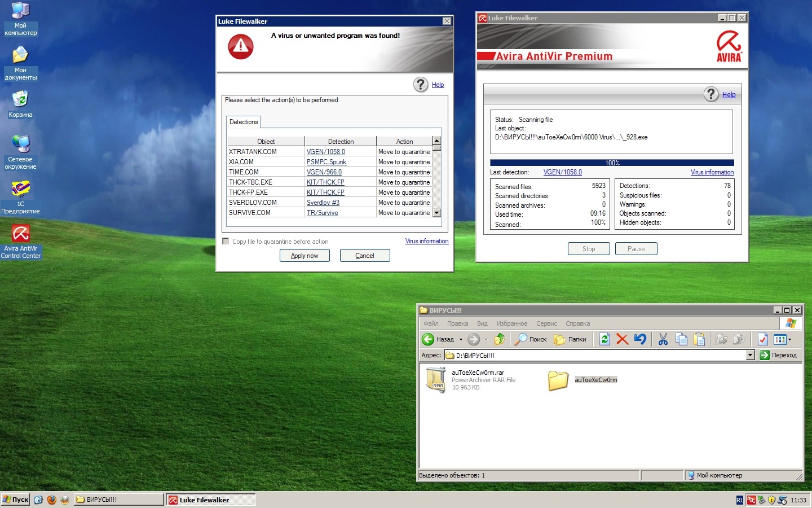The image size is (812, 508).
Task: Open the views dropdown in Explorer toolbar
Action: (789, 339)
